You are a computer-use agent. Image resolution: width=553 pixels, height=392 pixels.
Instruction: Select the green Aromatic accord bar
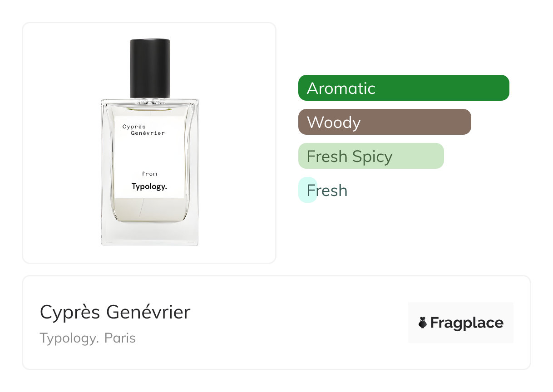(404, 88)
